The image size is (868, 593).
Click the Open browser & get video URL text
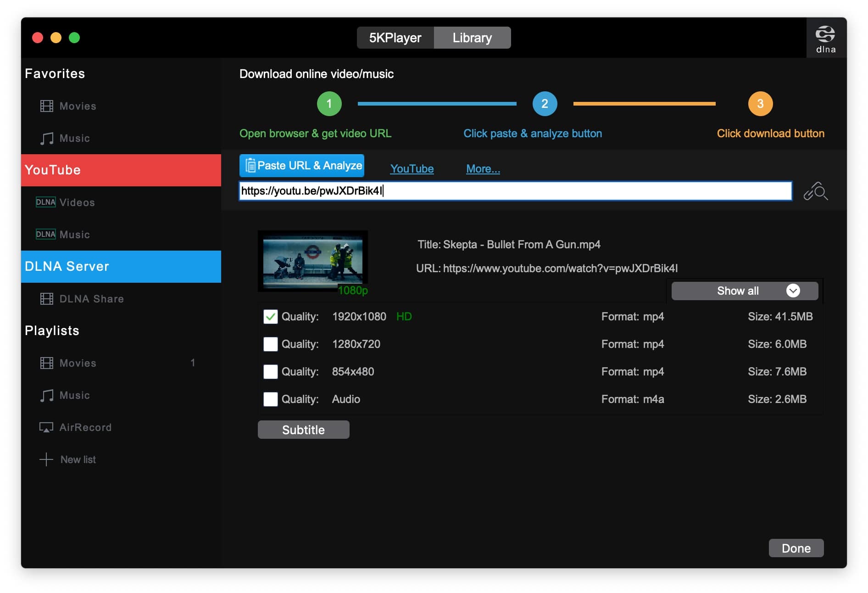[x=316, y=134]
